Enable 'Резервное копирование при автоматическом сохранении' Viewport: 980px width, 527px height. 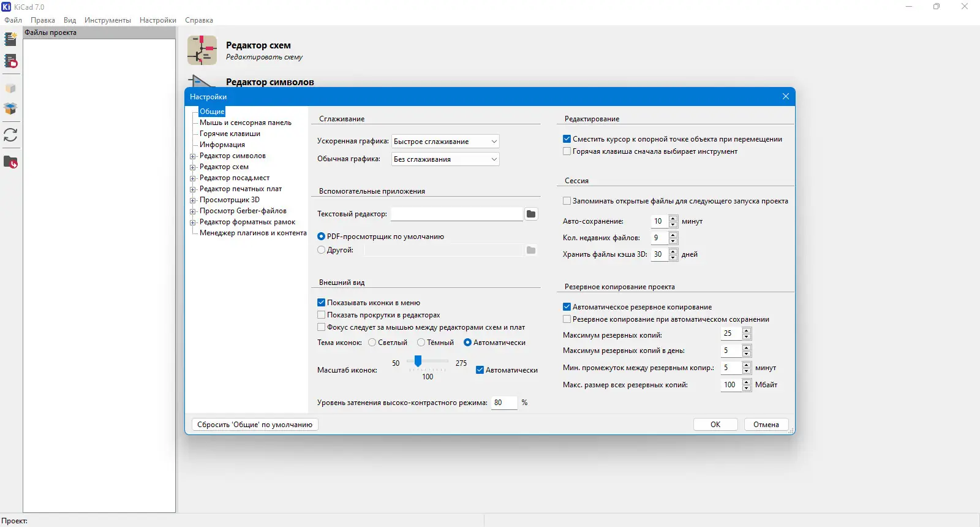pos(567,319)
